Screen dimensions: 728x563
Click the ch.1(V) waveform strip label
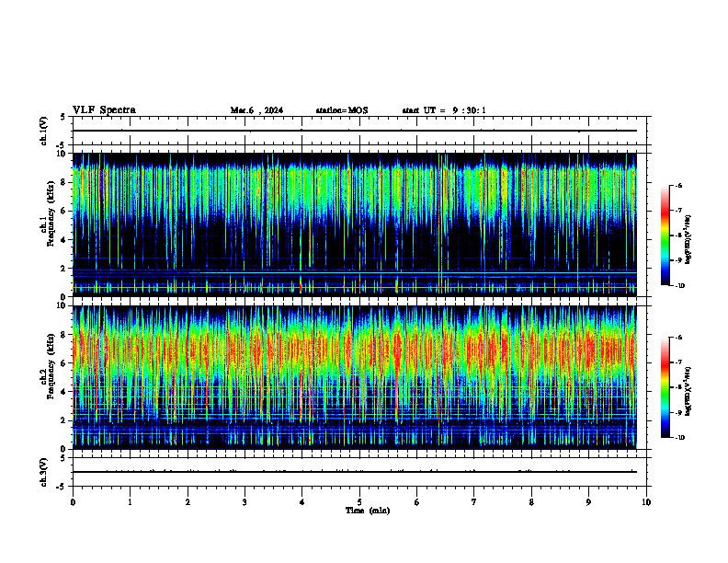[x=44, y=131]
